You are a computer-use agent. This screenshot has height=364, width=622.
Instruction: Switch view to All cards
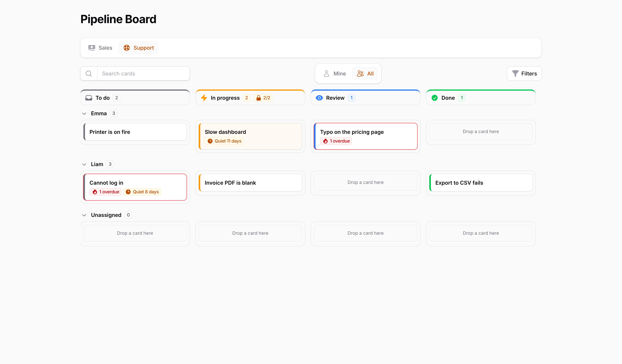[365, 74]
